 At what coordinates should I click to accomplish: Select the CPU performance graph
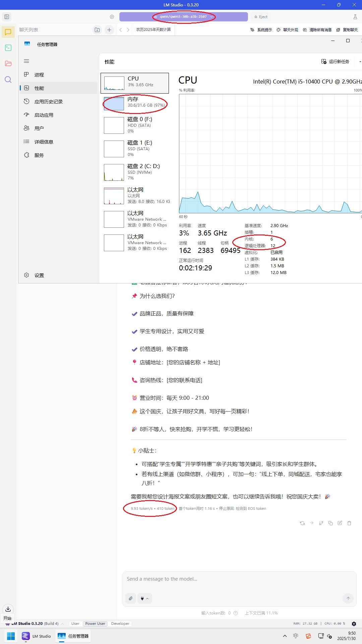click(135, 83)
